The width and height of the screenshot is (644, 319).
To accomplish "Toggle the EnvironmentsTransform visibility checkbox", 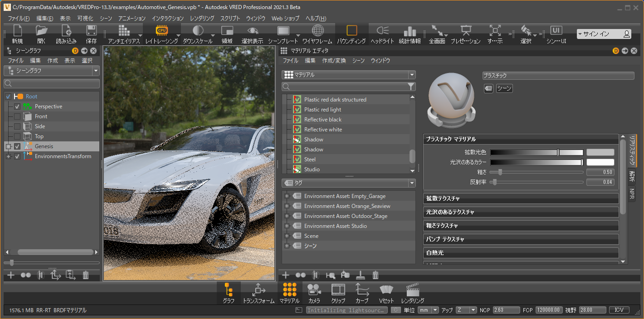I will coord(17,156).
